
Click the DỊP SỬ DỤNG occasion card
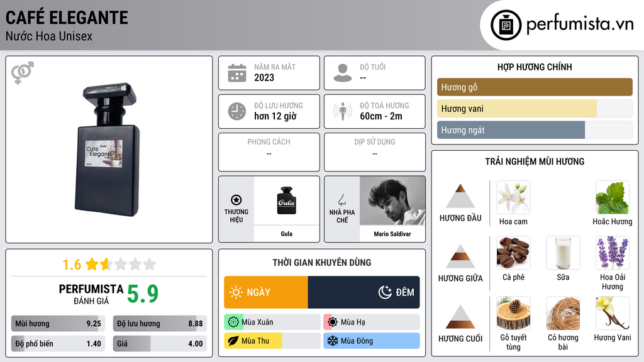[x=375, y=152]
